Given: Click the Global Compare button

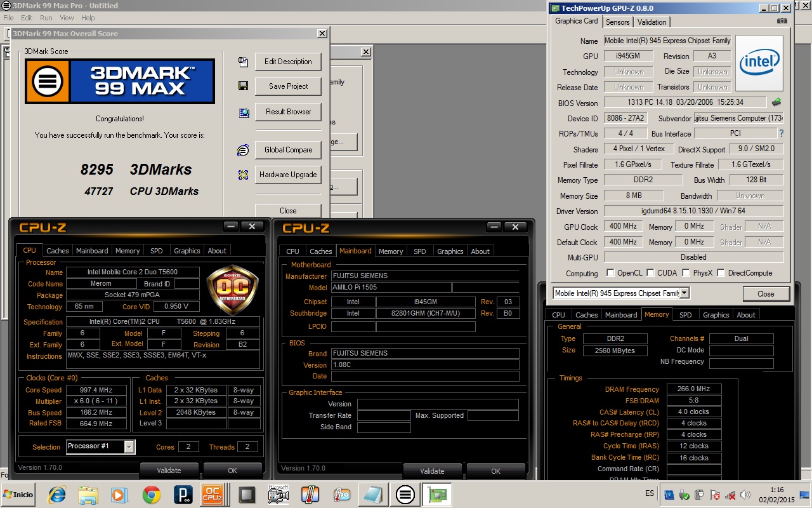Looking at the screenshot, I should point(288,150).
